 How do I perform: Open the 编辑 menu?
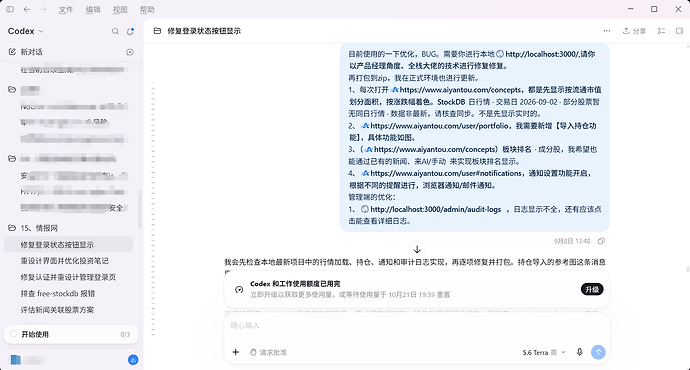click(93, 10)
